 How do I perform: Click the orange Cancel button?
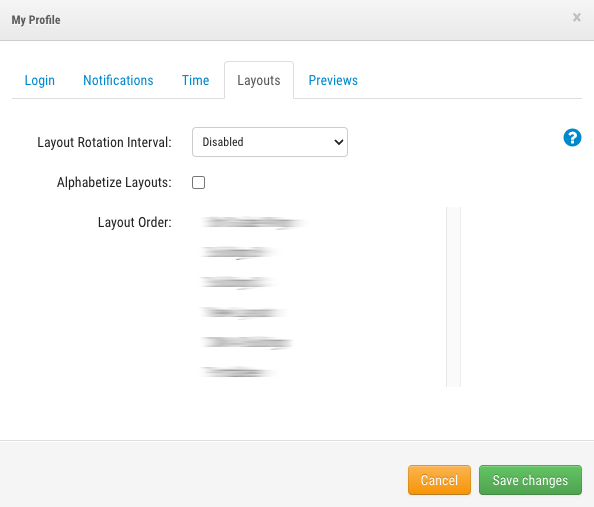(x=439, y=480)
